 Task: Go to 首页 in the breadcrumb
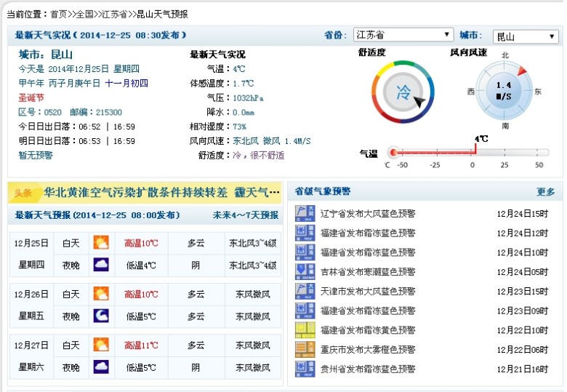coord(59,14)
